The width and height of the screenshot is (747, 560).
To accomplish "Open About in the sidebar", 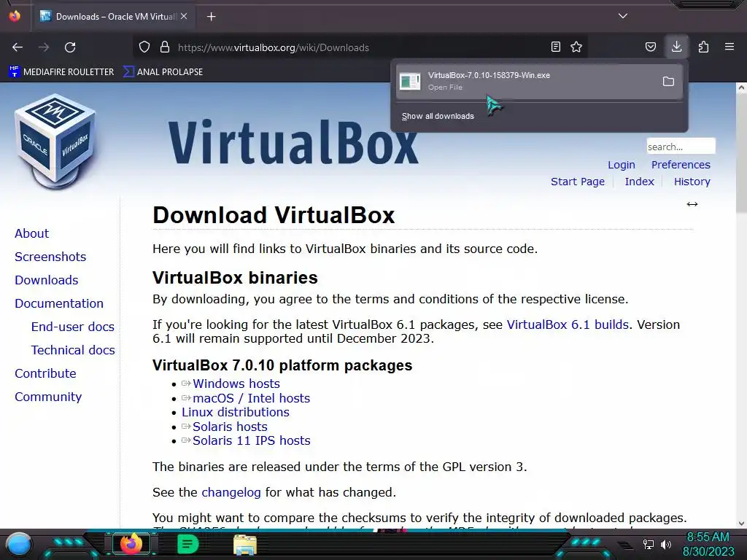I will 31,233.
